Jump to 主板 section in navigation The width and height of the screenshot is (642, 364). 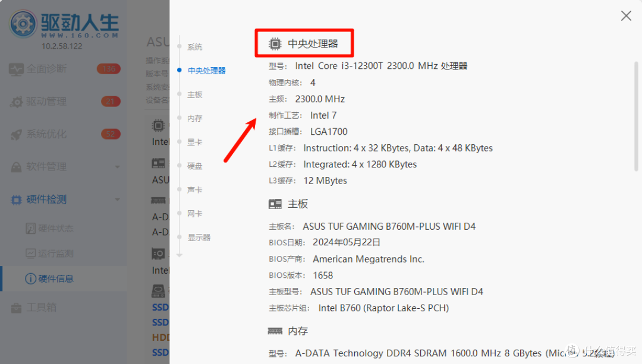(195, 94)
